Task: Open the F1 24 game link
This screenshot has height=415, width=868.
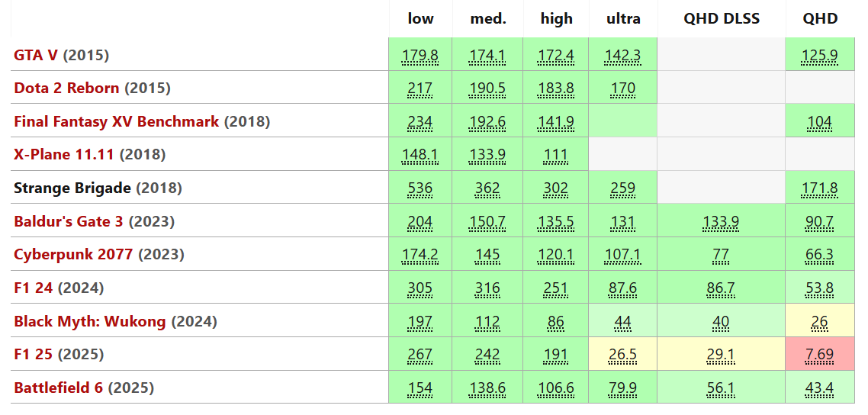Action: (34, 288)
